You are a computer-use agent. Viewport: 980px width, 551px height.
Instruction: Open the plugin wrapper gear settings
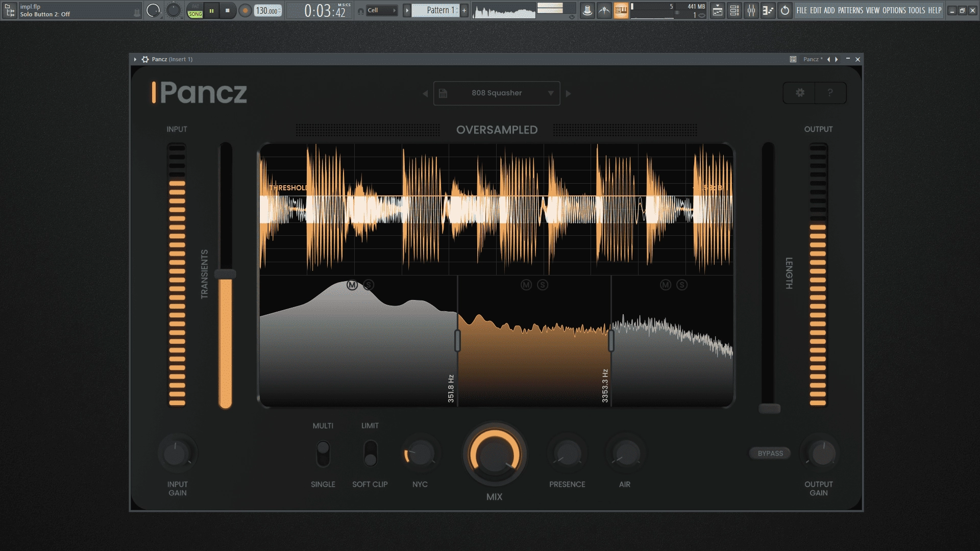pyautogui.click(x=145, y=59)
